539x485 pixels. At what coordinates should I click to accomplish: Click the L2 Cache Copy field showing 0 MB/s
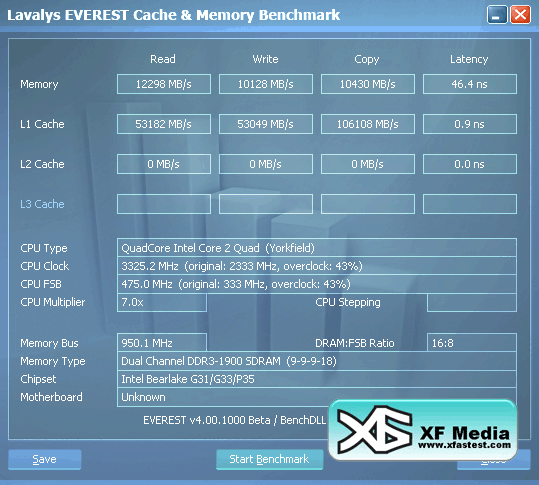coord(368,164)
